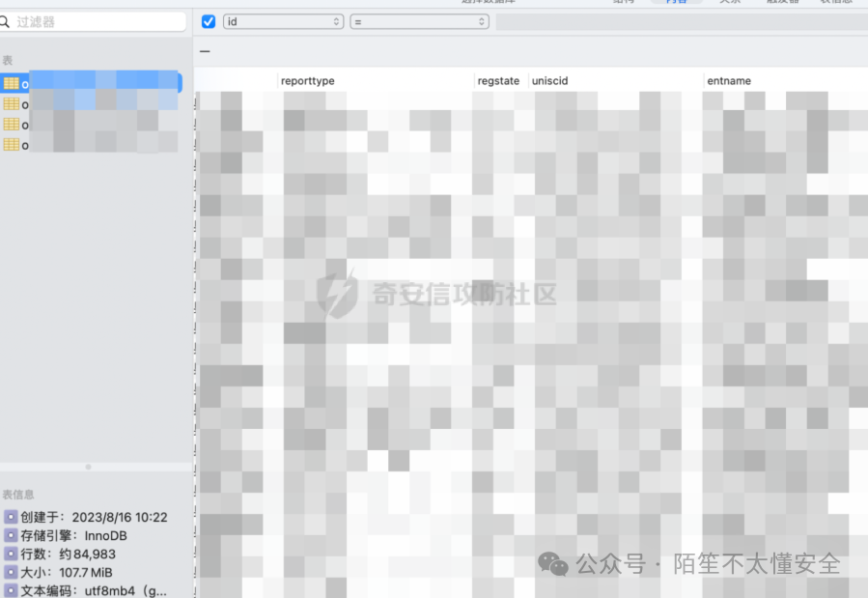The height and width of the screenshot is (598, 868).
Task: Click the icon beside 行数 info
Action: click(11, 554)
